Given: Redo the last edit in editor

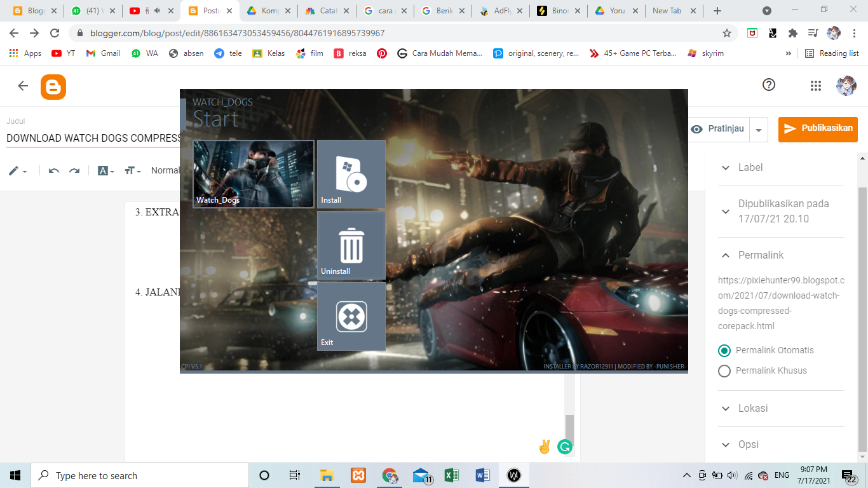Looking at the screenshot, I should click(x=74, y=170).
